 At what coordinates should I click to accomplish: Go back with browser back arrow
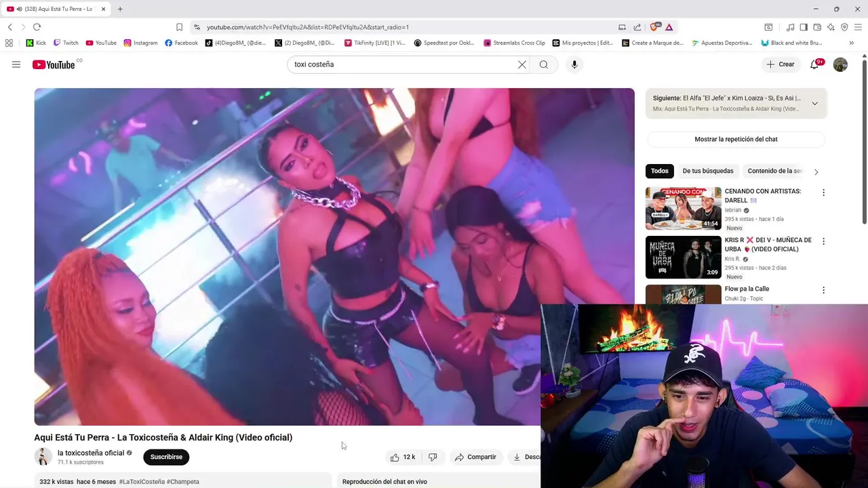tap(10, 27)
